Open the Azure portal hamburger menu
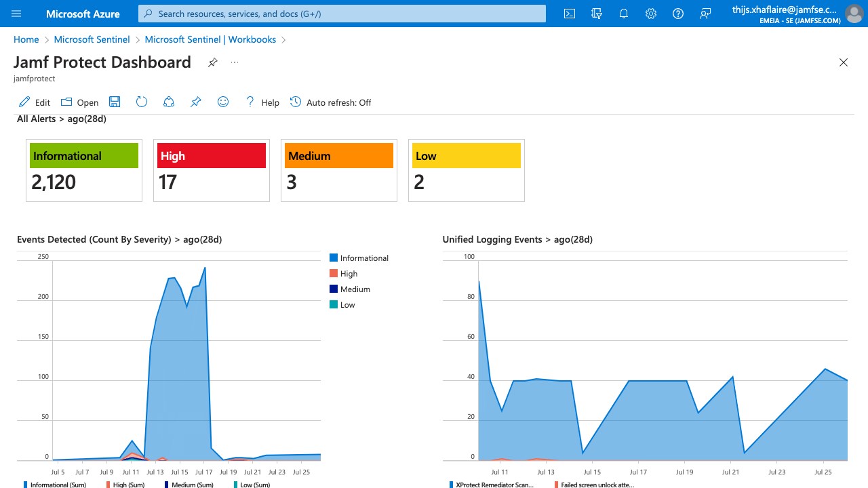The image size is (868, 488). pyautogui.click(x=17, y=14)
